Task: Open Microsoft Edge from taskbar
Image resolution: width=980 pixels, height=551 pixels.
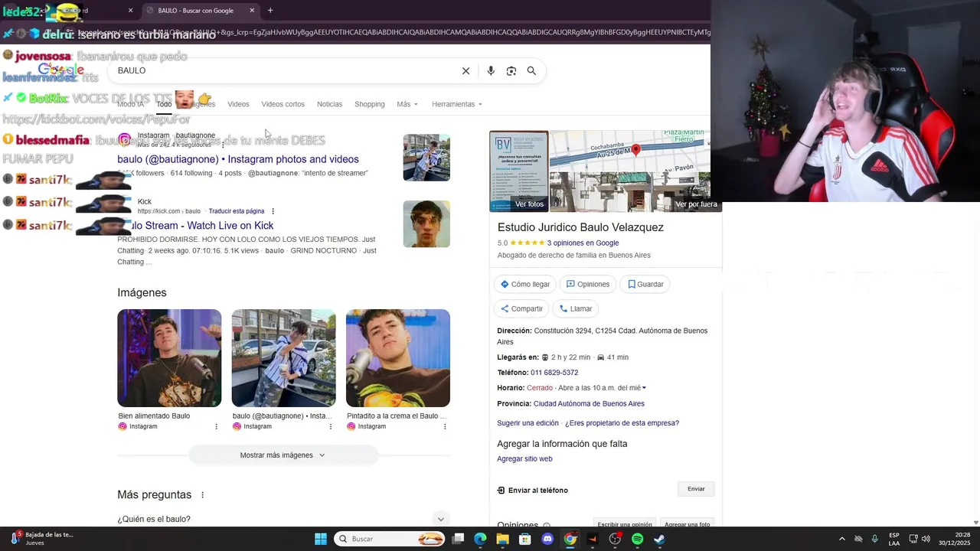Action: pyautogui.click(x=480, y=539)
